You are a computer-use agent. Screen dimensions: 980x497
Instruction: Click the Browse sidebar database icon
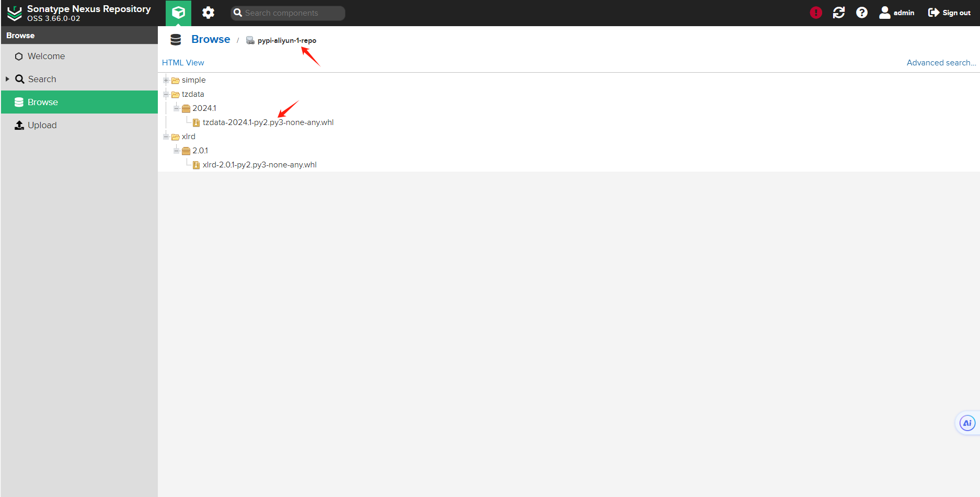pyautogui.click(x=19, y=102)
